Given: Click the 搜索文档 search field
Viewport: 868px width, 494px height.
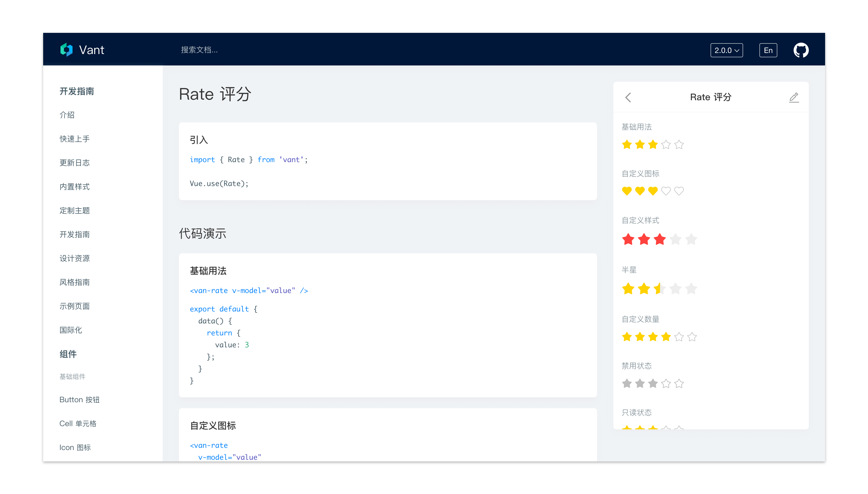Looking at the screenshot, I should pyautogui.click(x=200, y=50).
